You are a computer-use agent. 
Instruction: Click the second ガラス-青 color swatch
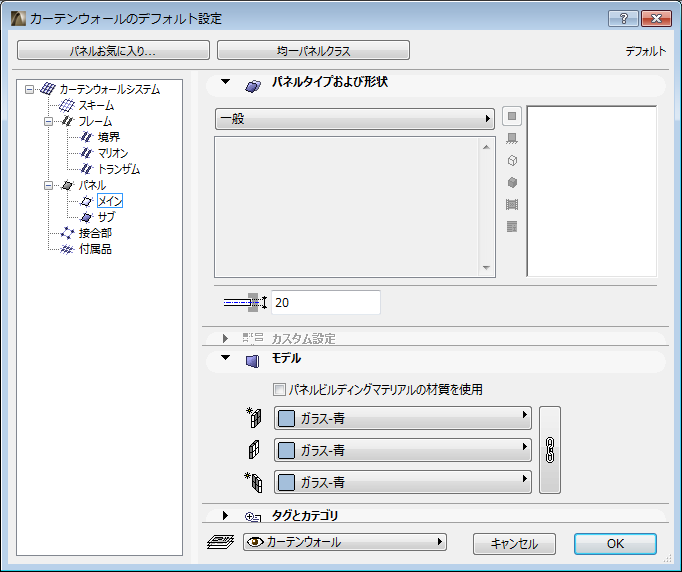click(286, 450)
